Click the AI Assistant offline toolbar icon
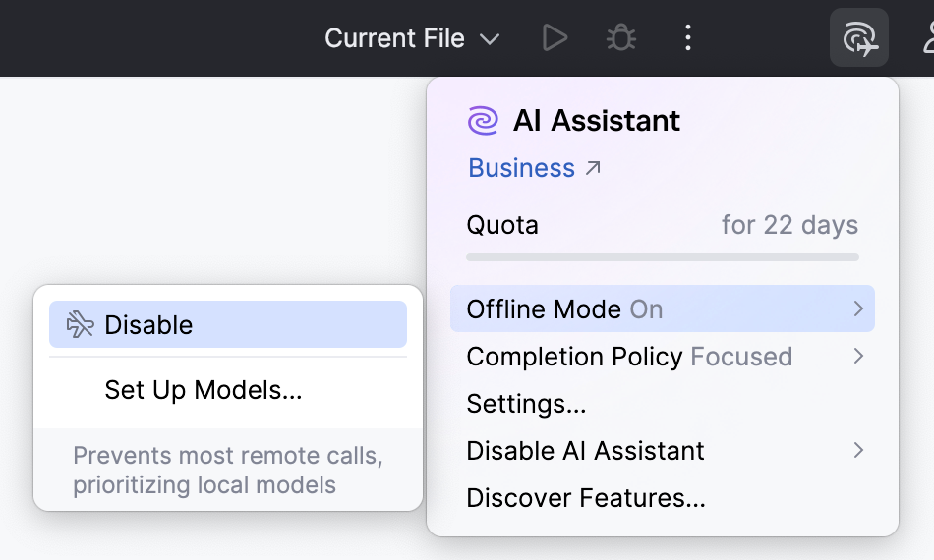This screenshot has width=934, height=560. pyautogui.click(x=859, y=38)
